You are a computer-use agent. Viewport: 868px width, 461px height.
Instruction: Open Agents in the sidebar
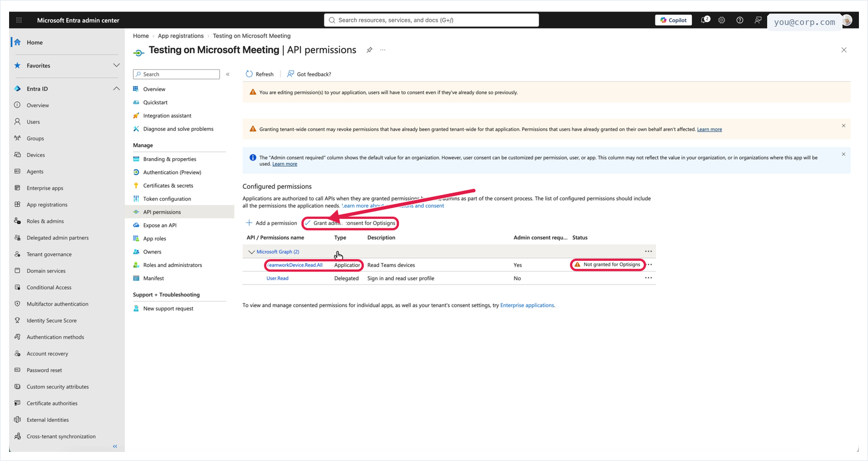tap(35, 171)
